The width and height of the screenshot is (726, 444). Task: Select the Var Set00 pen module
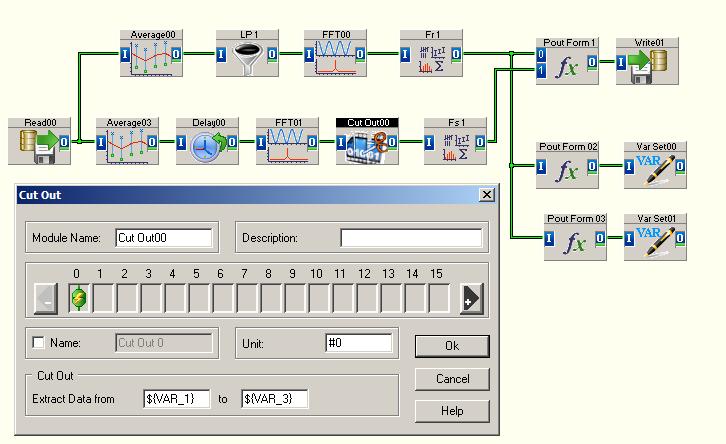[655, 165]
